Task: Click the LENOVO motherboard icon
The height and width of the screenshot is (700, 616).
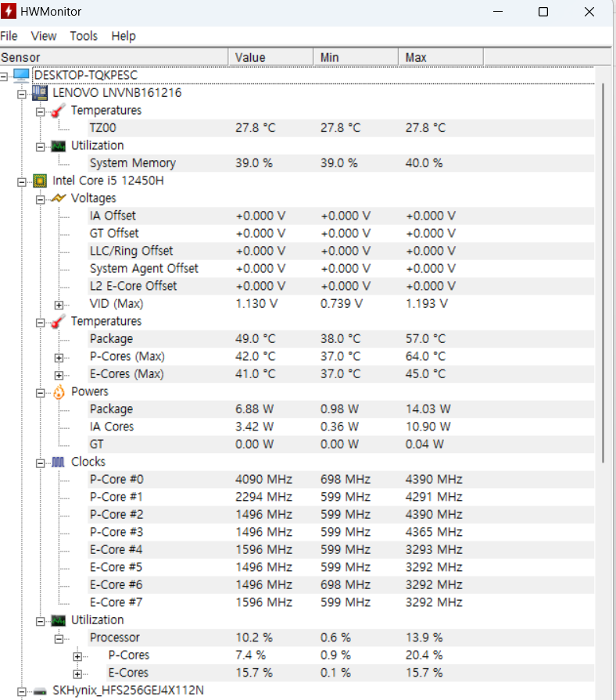Action: 40,93
